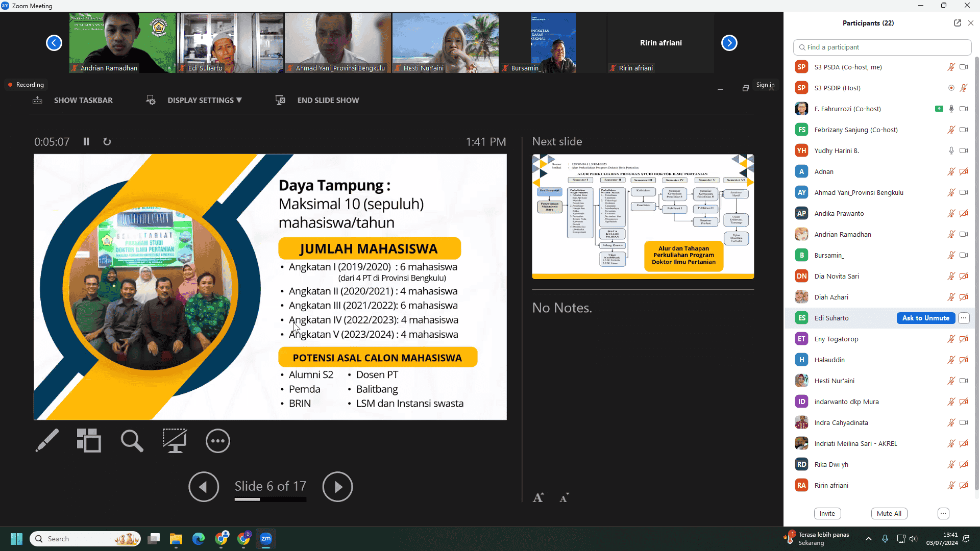Increase the notes text size
Image resolution: width=980 pixels, height=551 pixels.
(538, 497)
